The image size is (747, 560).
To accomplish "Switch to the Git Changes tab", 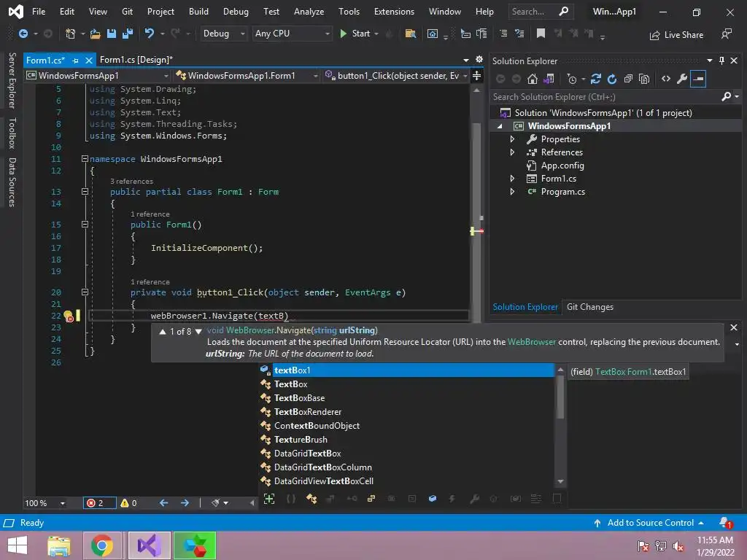I will pos(589,307).
